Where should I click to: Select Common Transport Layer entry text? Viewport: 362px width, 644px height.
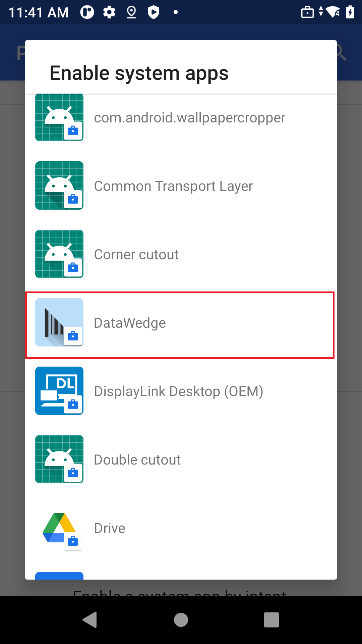[173, 186]
